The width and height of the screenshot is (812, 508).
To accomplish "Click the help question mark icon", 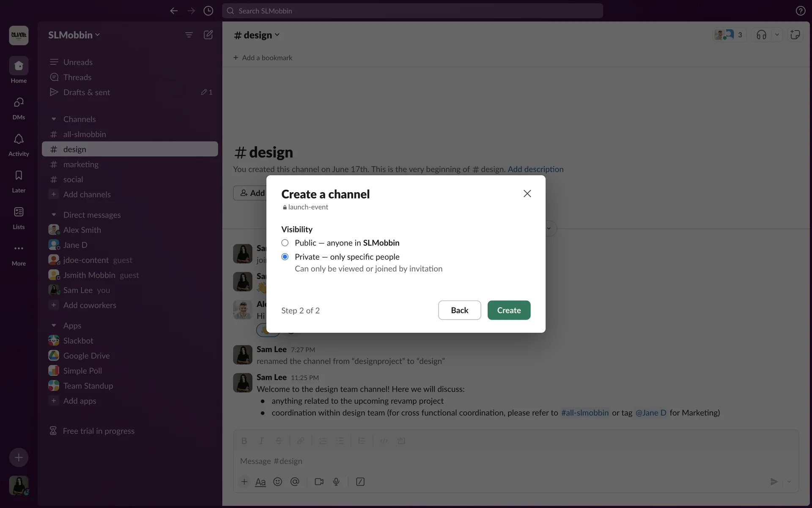I will (800, 11).
